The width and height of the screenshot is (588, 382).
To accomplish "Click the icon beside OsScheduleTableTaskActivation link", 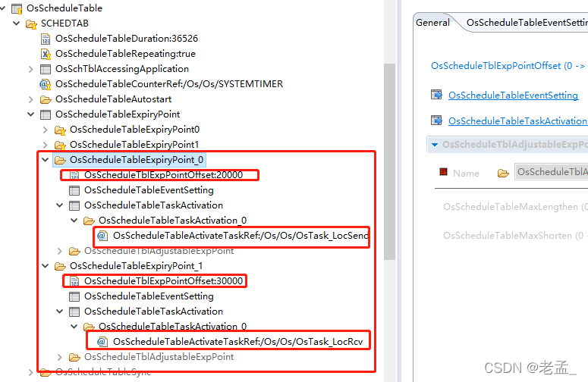I will [x=436, y=121].
